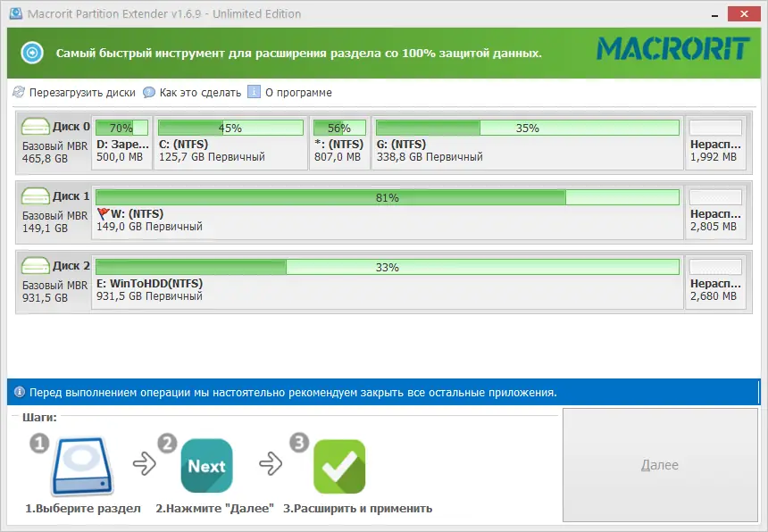Screen dimensions: 768x532
Task: Click the green banner slogan text
Action: click(x=299, y=54)
